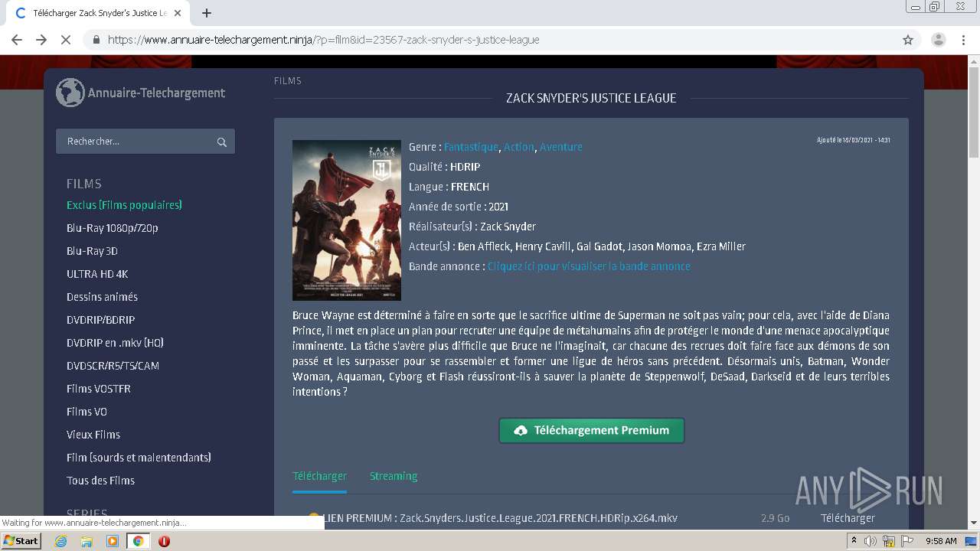
Task: Click the red Opera taskbar icon
Action: (164, 541)
